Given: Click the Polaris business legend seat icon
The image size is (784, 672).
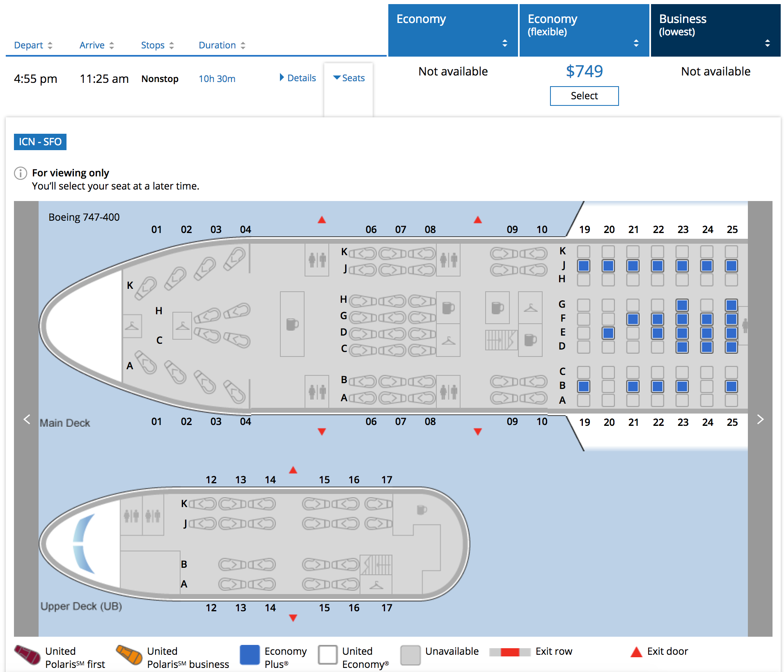Looking at the screenshot, I should point(129,655).
